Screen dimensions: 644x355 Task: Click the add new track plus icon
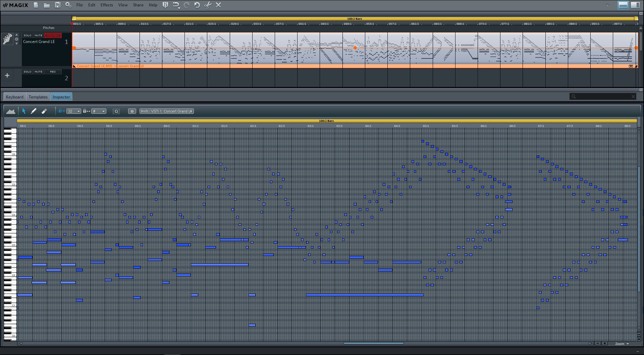click(7, 76)
